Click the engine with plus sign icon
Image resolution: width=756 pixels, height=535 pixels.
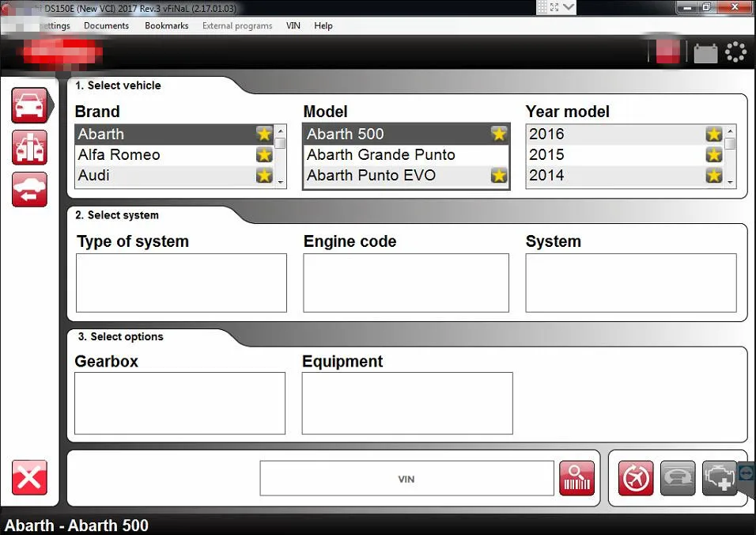(x=719, y=479)
